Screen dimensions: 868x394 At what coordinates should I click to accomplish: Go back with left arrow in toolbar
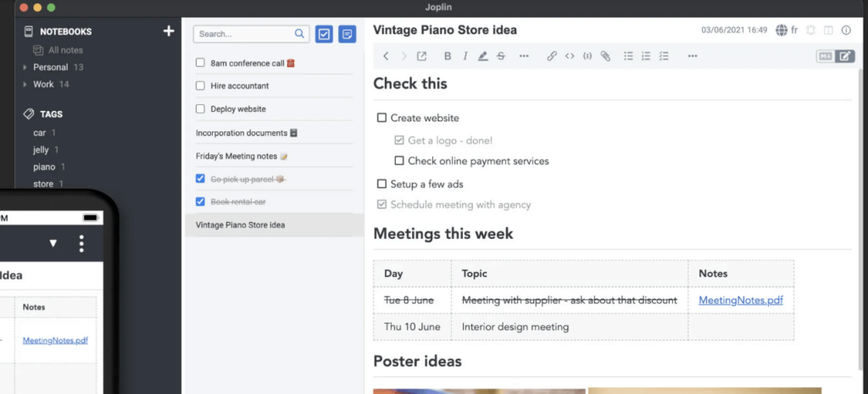pyautogui.click(x=386, y=56)
